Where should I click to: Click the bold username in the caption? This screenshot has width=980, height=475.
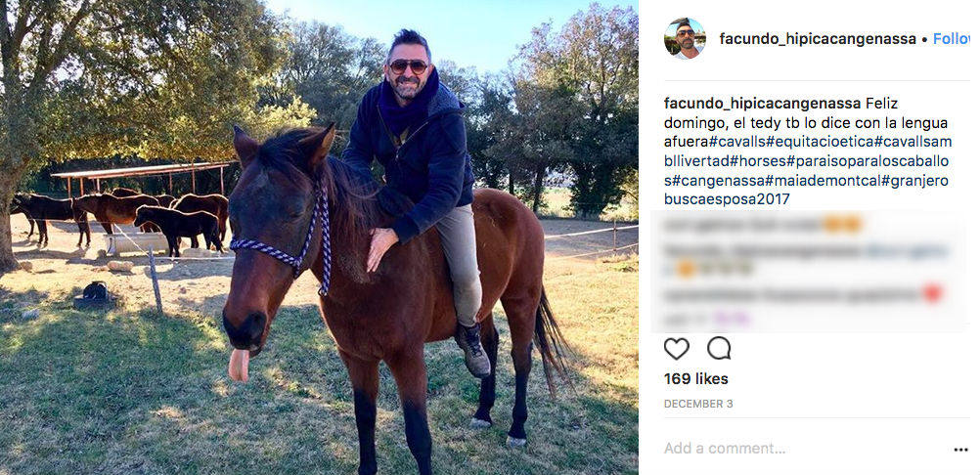[x=762, y=104]
